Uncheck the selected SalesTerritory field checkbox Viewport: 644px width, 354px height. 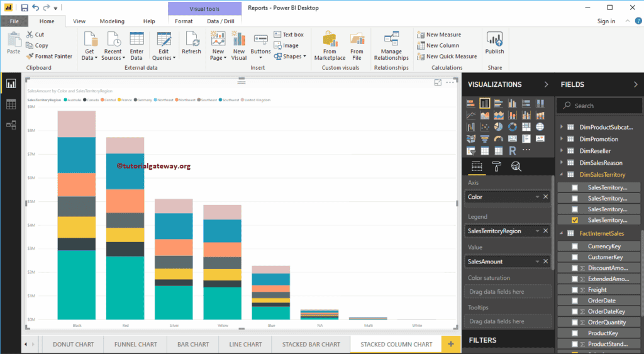[575, 220]
